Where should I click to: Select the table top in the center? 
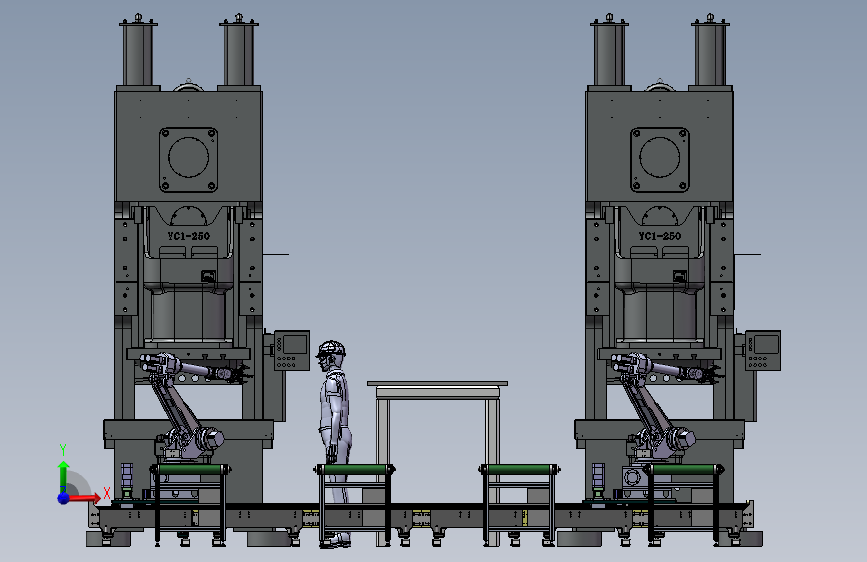tap(437, 383)
